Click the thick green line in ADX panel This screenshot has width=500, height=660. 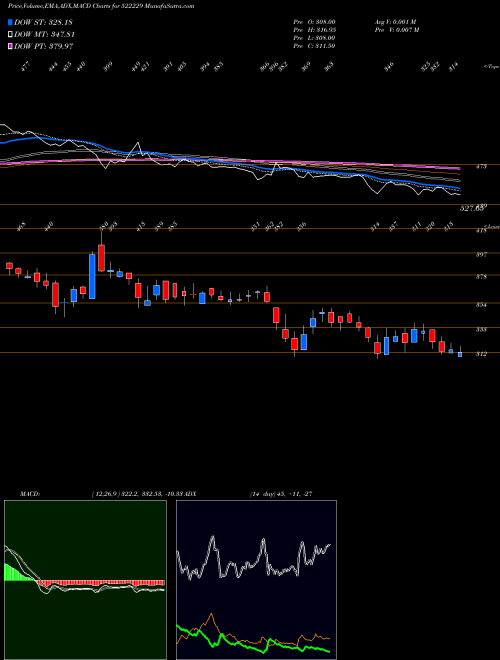click(x=253, y=640)
